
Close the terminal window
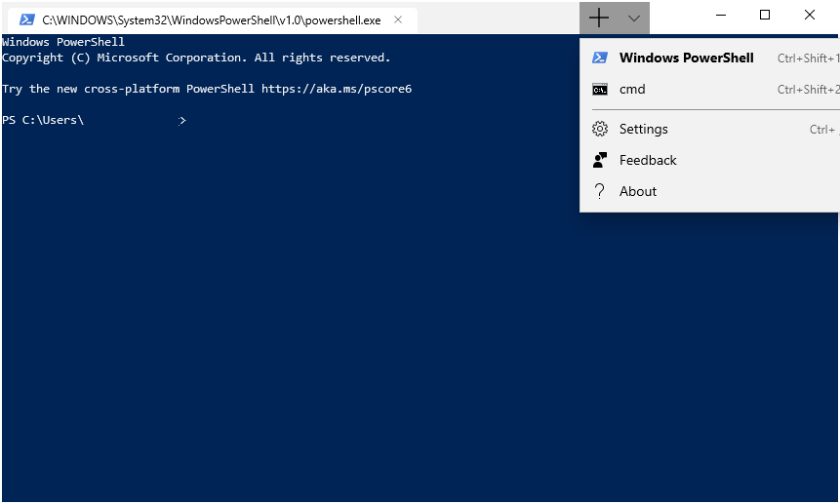tap(810, 15)
